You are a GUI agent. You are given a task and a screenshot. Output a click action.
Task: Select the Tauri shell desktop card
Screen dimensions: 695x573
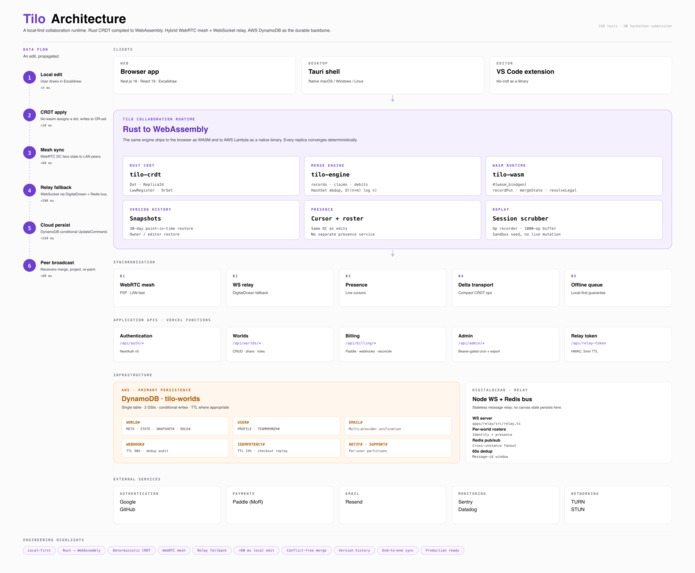[392, 75]
